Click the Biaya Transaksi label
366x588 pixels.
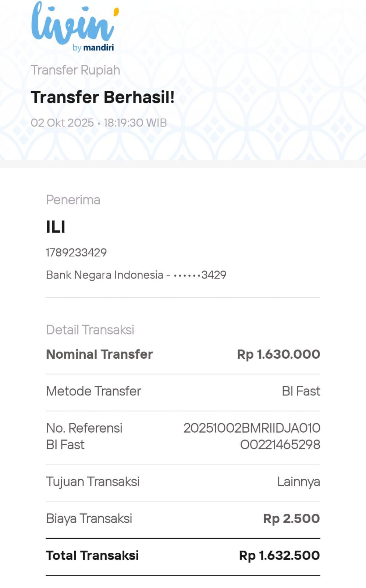point(89,519)
